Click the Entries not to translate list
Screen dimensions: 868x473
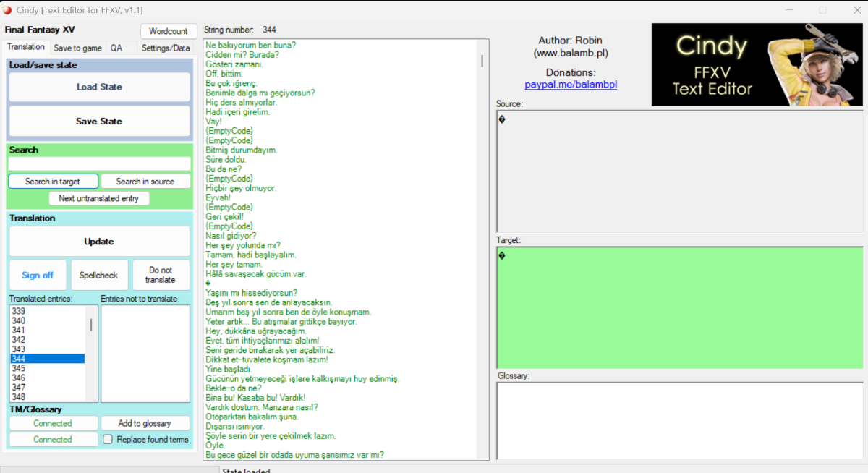[x=145, y=354]
